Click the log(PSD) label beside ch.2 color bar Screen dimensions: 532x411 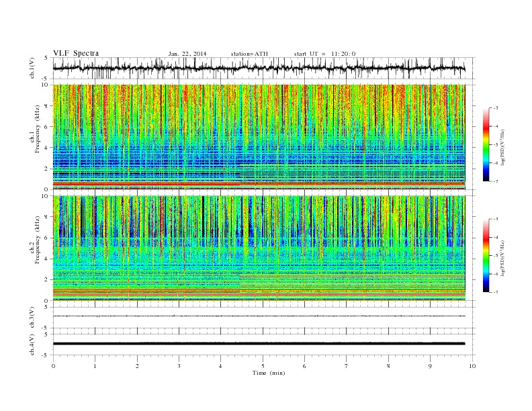point(503,257)
